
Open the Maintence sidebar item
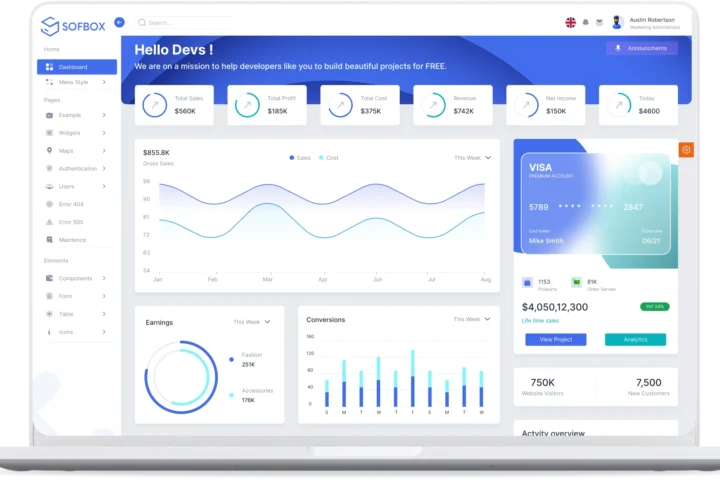[72, 240]
